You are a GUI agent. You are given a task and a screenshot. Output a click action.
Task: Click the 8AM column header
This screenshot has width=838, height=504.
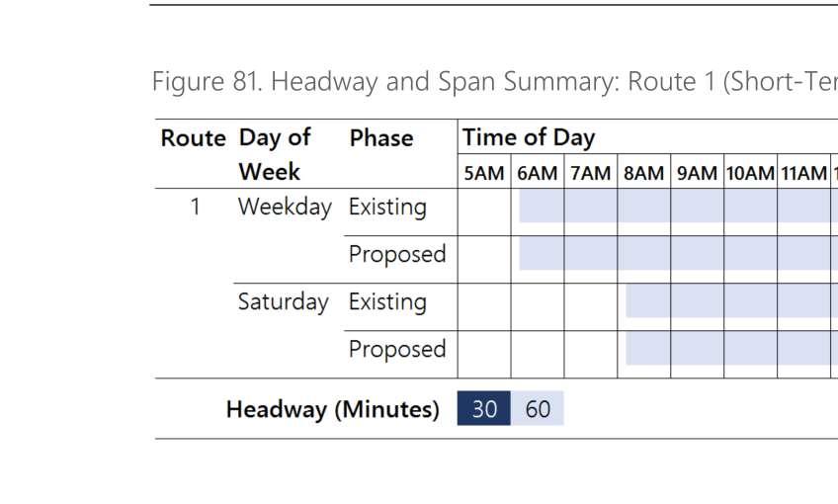644,173
